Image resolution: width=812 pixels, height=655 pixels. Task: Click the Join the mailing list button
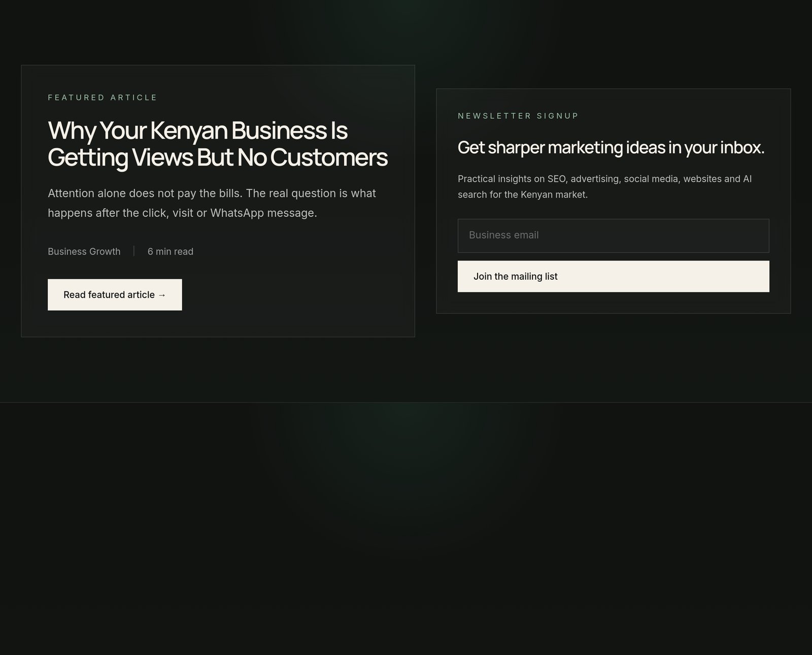(613, 276)
